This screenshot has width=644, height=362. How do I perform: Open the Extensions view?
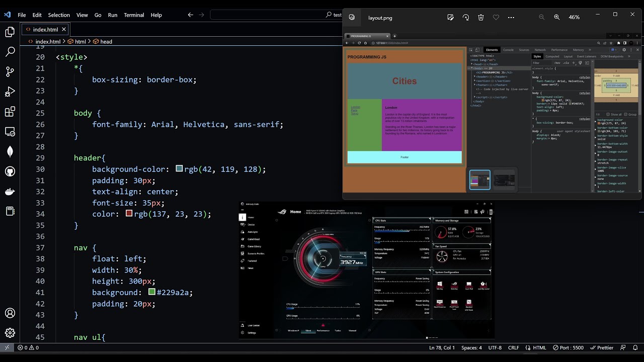(10, 112)
